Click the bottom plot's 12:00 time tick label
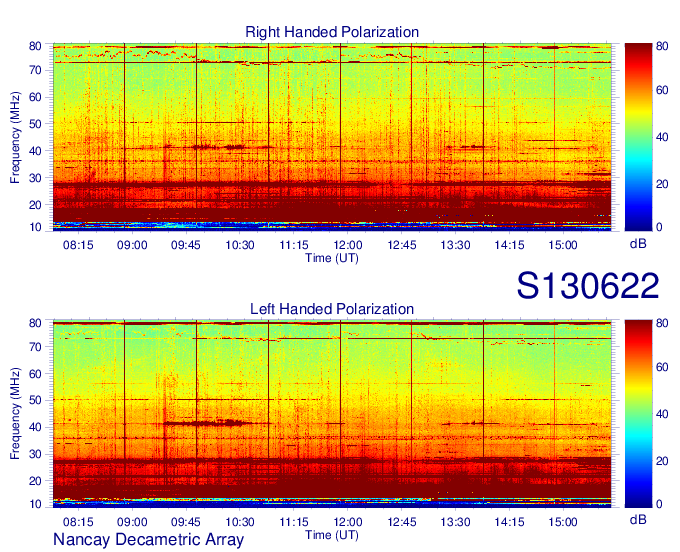The width and height of the screenshot is (680, 552). coord(347,522)
